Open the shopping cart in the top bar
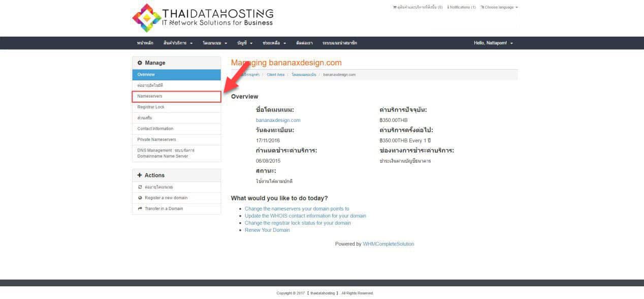This screenshot has width=644, height=299. point(417,7)
